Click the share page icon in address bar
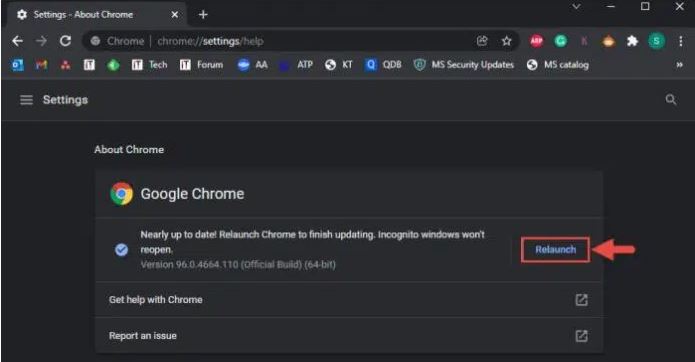This screenshot has height=362, width=695. [x=482, y=41]
